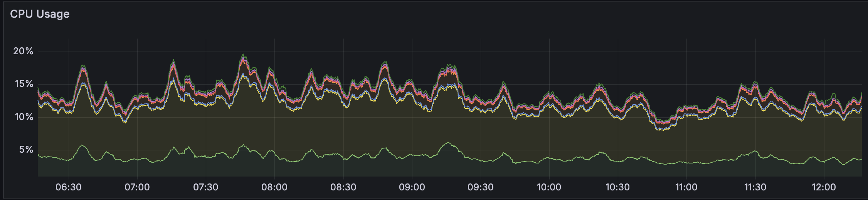Click the 09:00 time axis label
Viewport: 868px width, 200px height.
pyautogui.click(x=412, y=187)
